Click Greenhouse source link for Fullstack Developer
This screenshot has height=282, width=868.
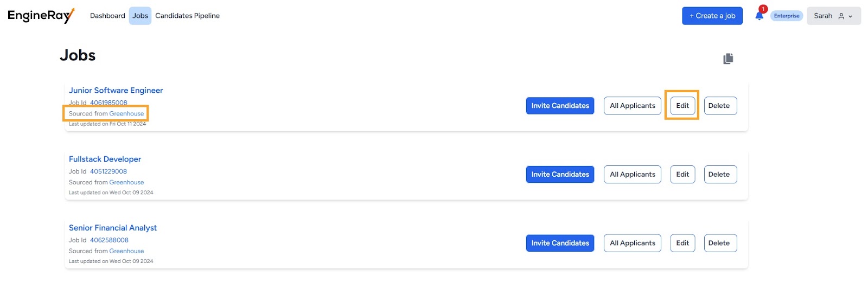click(126, 183)
